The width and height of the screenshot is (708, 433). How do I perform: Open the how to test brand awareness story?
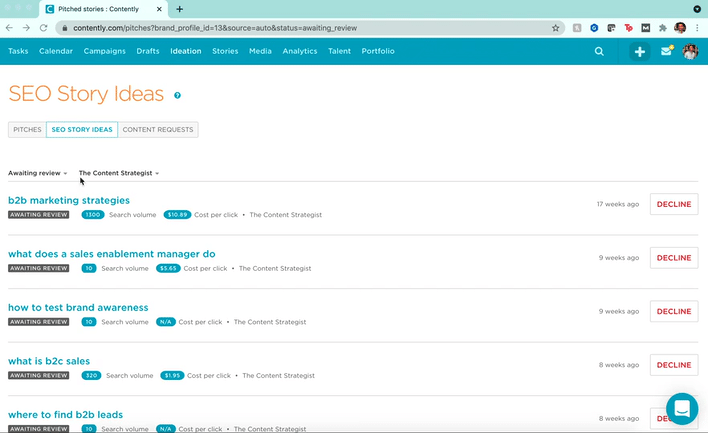(x=78, y=307)
